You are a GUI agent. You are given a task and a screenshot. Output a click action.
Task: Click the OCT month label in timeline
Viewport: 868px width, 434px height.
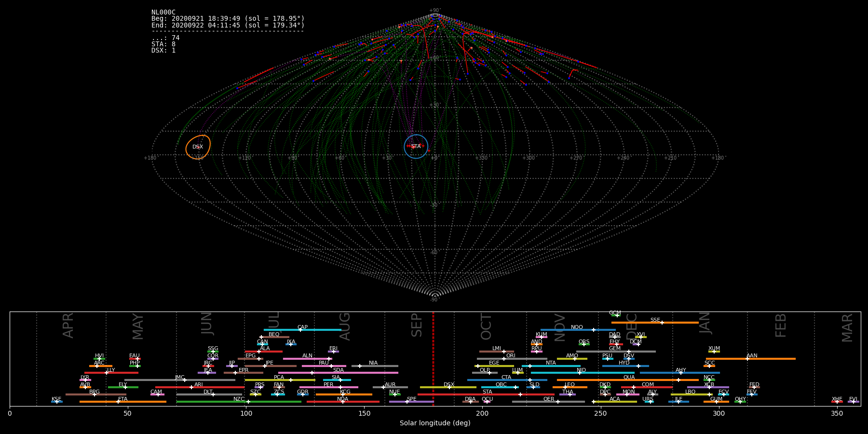point(486,326)
